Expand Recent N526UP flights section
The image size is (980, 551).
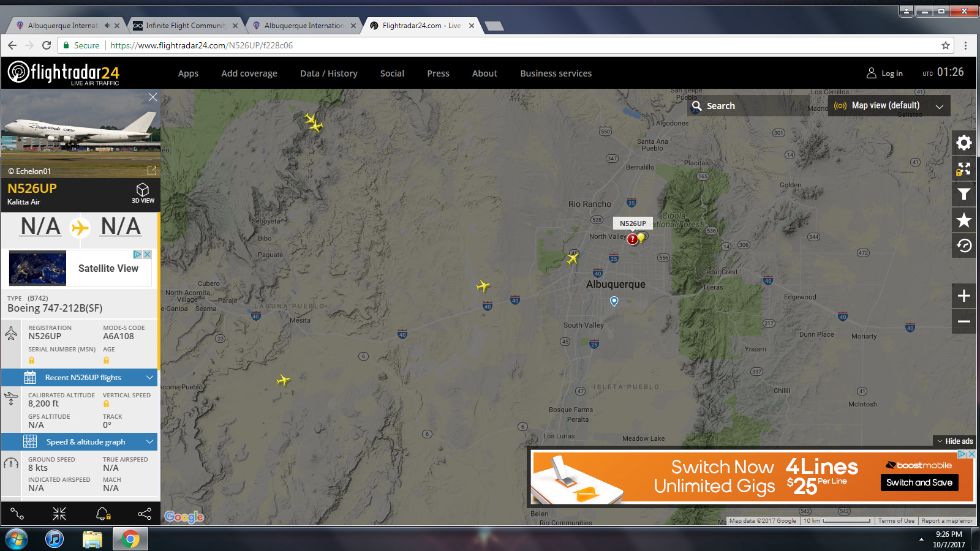tap(80, 377)
